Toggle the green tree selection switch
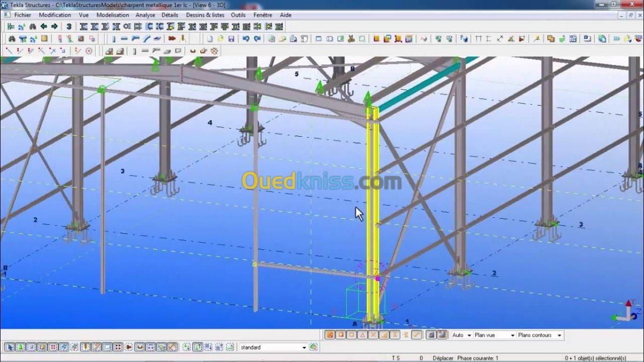 21,347
